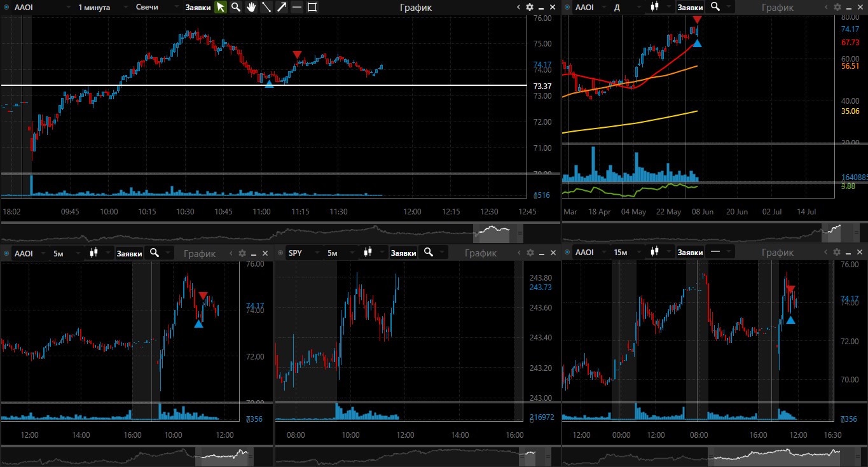The height and width of the screenshot is (467, 868).
Task: Open the 15м timeframe dropdown
Action: (626, 253)
